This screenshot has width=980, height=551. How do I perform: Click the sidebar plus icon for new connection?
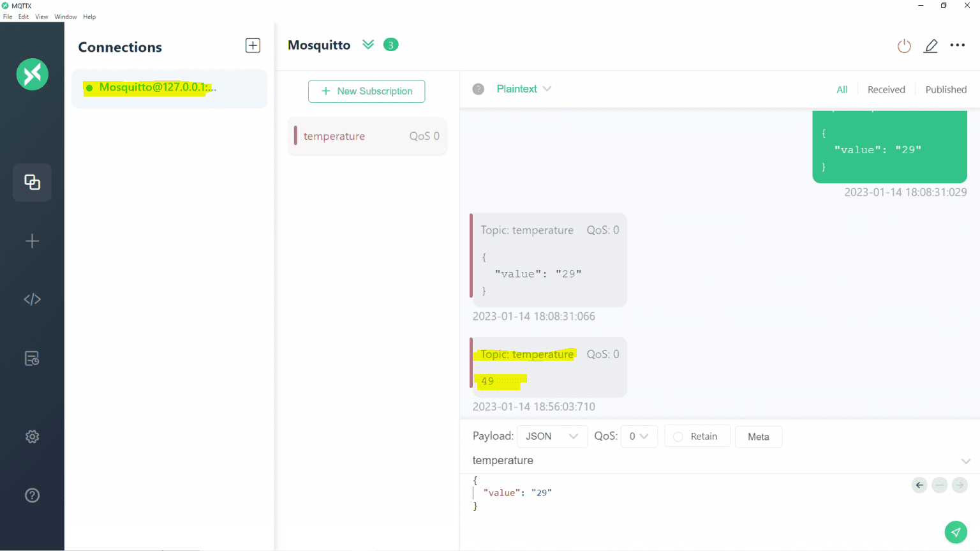[x=32, y=241]
